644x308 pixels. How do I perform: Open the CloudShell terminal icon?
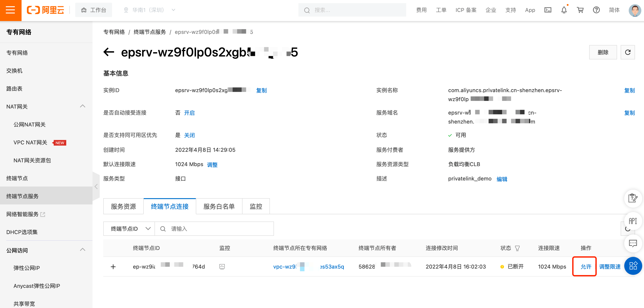(548, 10)
